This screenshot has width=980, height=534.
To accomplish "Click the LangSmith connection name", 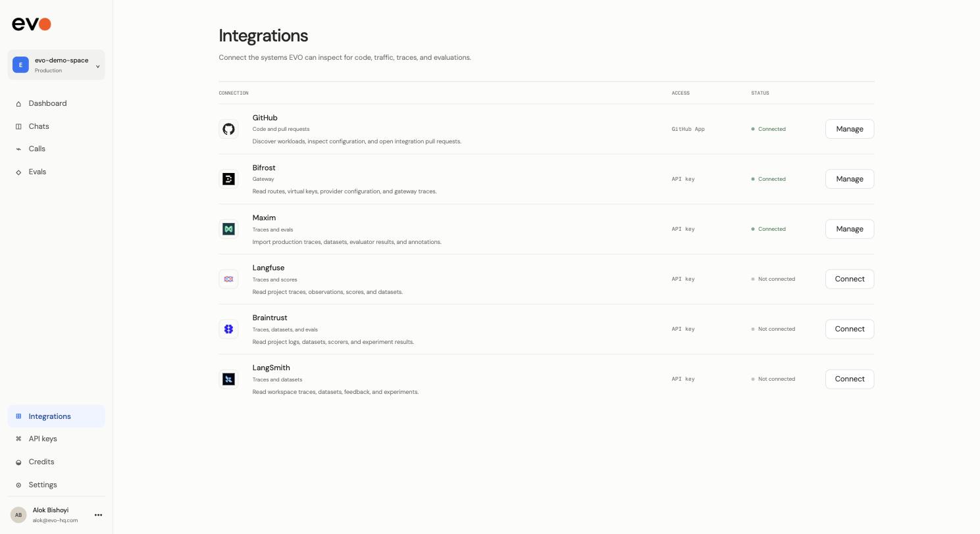I will pyautogui.click(x=271, y=368).
